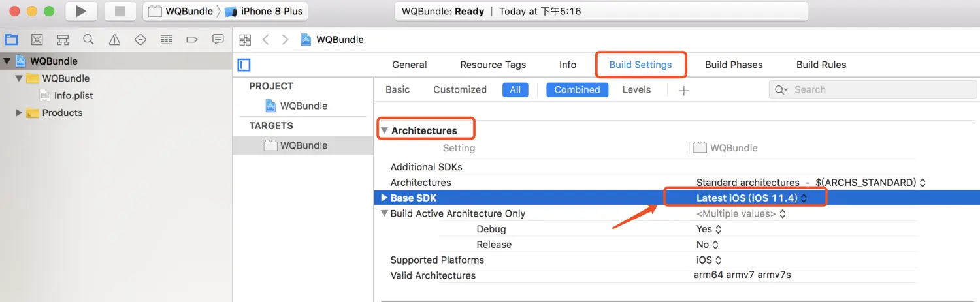Open the Report navigator speech-bubble icon
The image size is (980, 302).
pos(218,40)
